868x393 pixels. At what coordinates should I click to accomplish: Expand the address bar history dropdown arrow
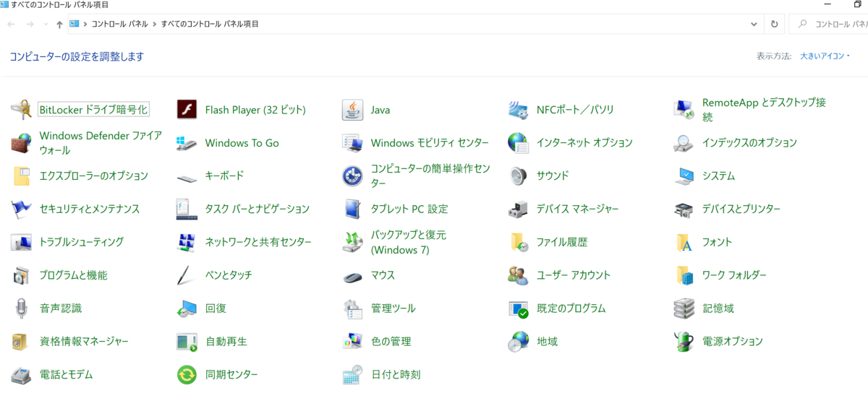click(754, 24)
